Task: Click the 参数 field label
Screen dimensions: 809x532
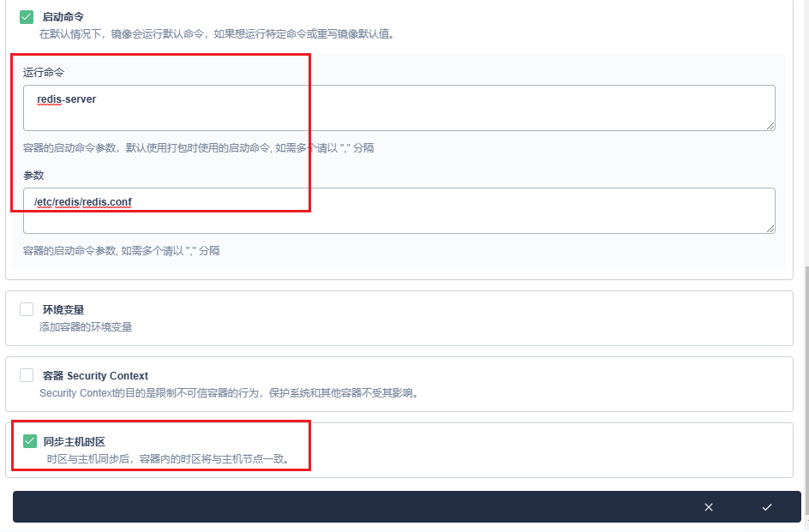Action: coord(33,176)
